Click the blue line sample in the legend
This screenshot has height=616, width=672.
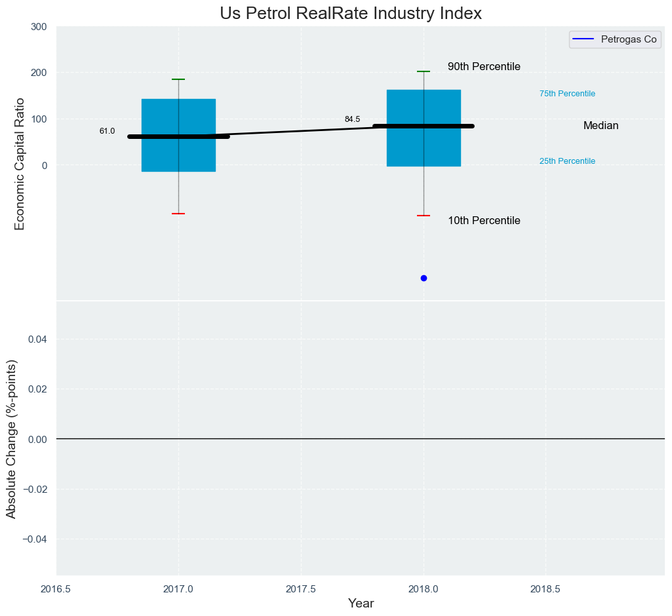click(583, 39)
